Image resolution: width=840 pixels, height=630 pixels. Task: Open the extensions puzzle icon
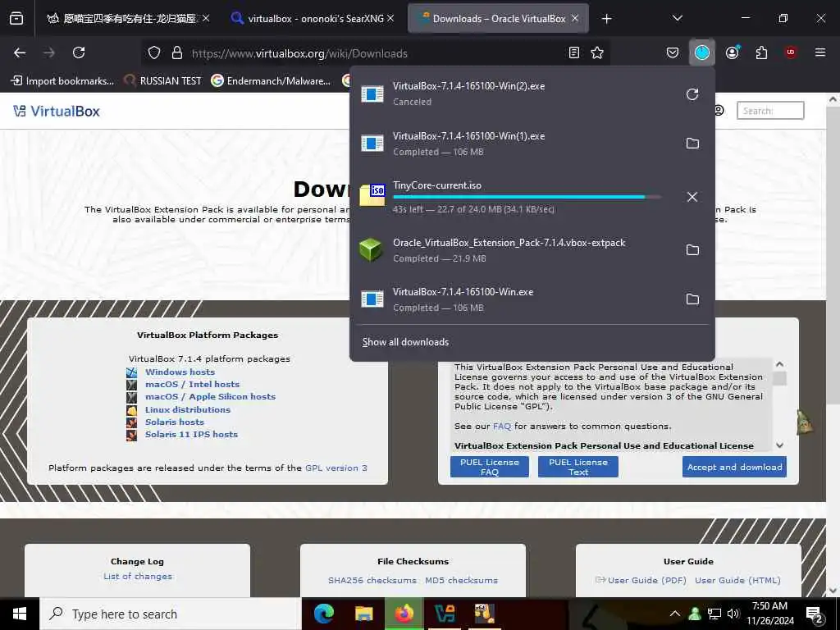pos(761,52)
